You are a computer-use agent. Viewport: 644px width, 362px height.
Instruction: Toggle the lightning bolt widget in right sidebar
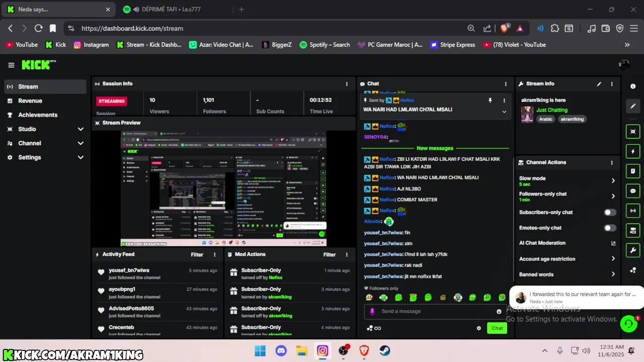[633, 151]
